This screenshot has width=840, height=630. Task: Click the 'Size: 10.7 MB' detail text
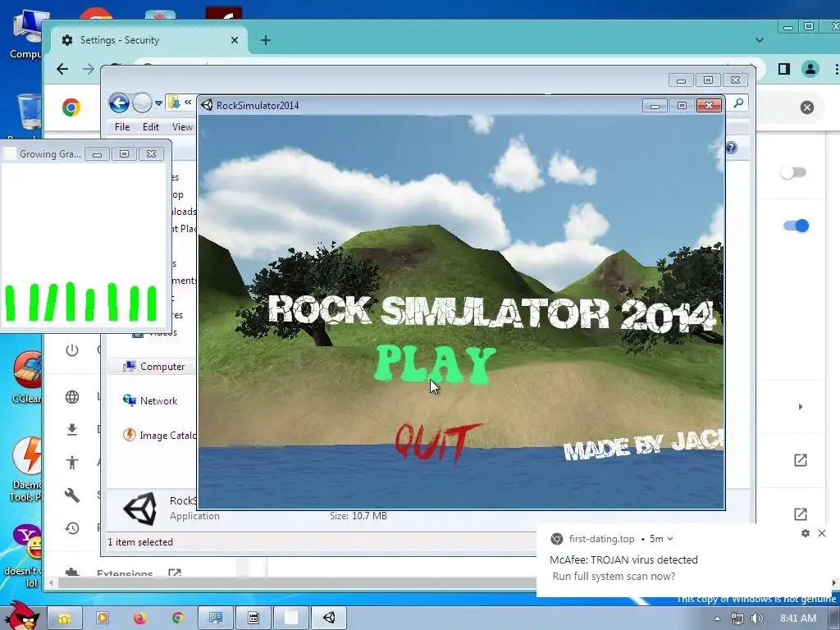pyautogui.click(x=358, y=516)
